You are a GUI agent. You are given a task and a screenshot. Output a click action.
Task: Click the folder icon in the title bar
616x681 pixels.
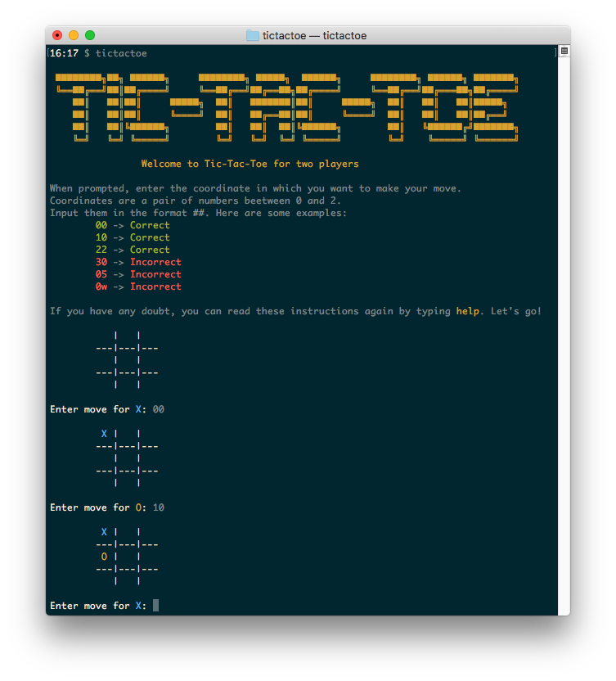click(x=252, y=36)
